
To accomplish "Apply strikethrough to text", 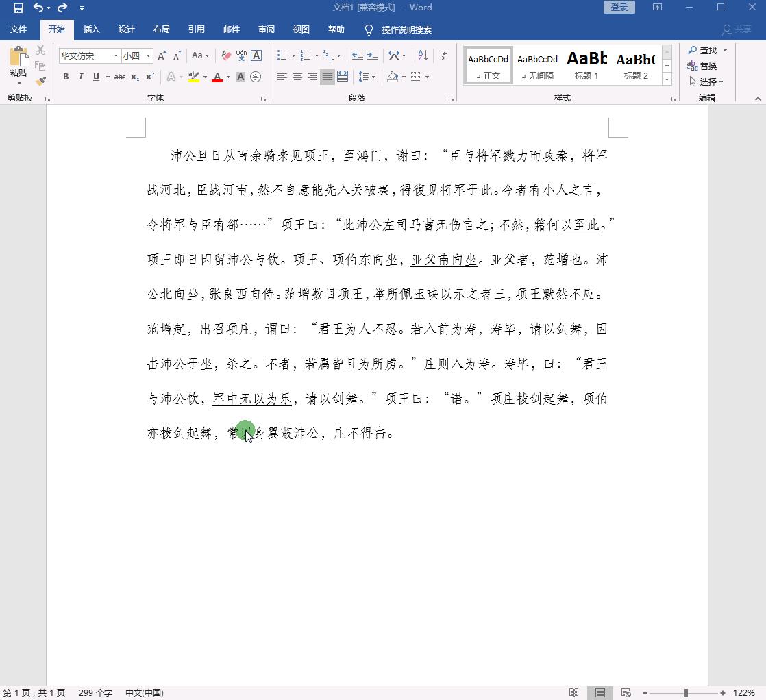I will pyautogui.click(x=120, y=77).
